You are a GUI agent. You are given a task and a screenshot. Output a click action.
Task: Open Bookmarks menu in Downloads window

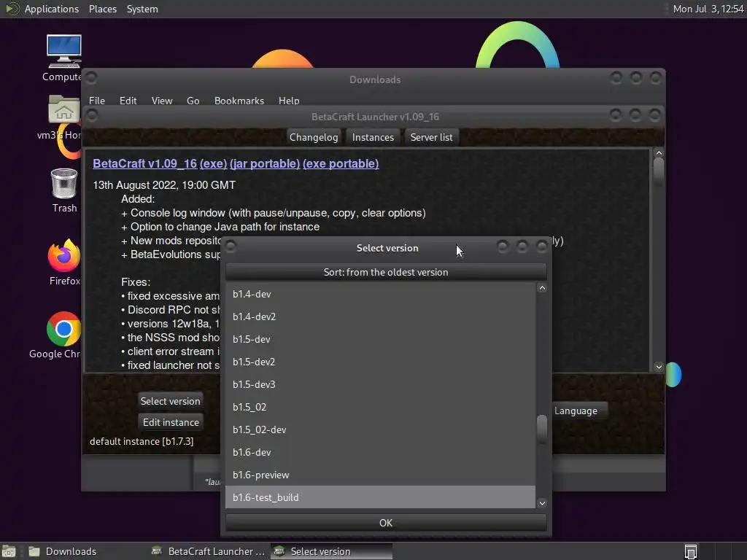coord(239,101)
